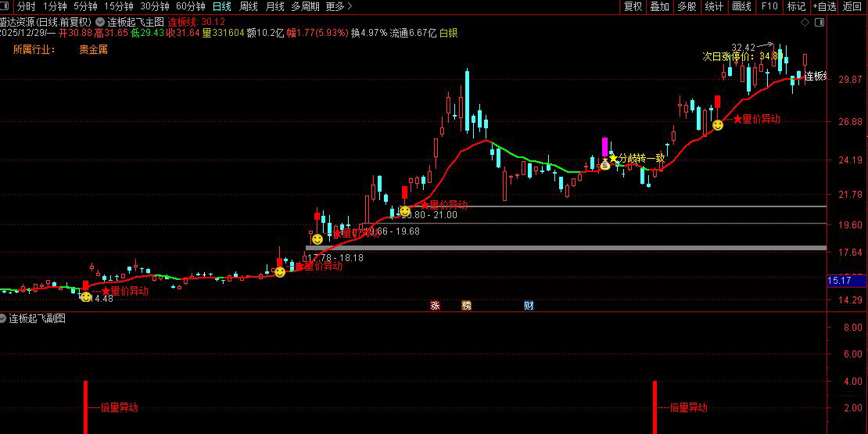Click the 复权 button
This screenshot has height=434, width=868.
(633, 6)
